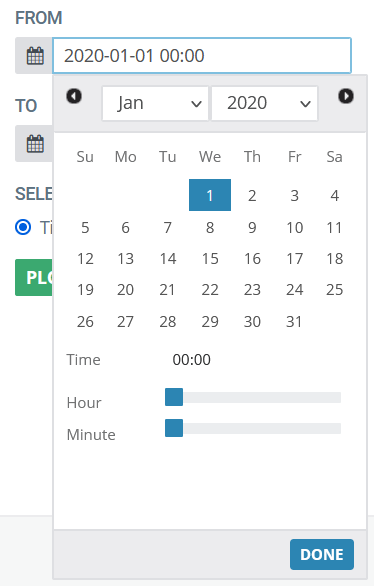Select day 31 in the calendar
The height and width of the screenshot is (586, 374).
pos(294,321)
